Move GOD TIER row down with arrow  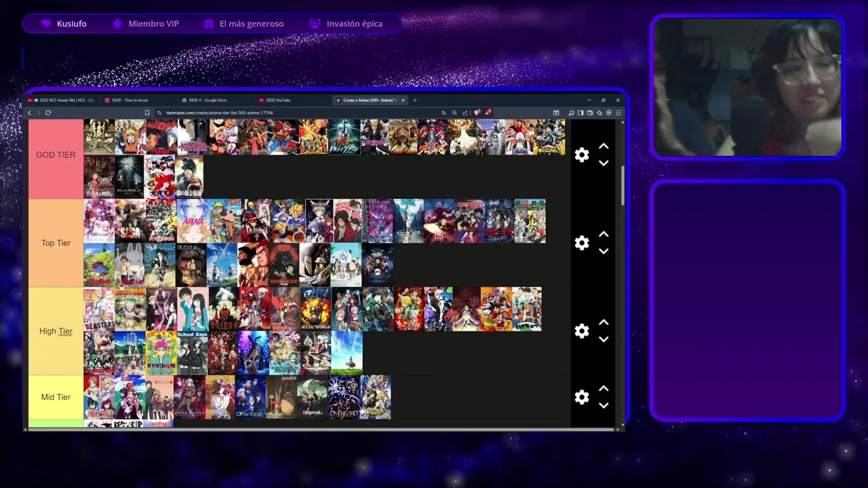[x=604, y=163]
